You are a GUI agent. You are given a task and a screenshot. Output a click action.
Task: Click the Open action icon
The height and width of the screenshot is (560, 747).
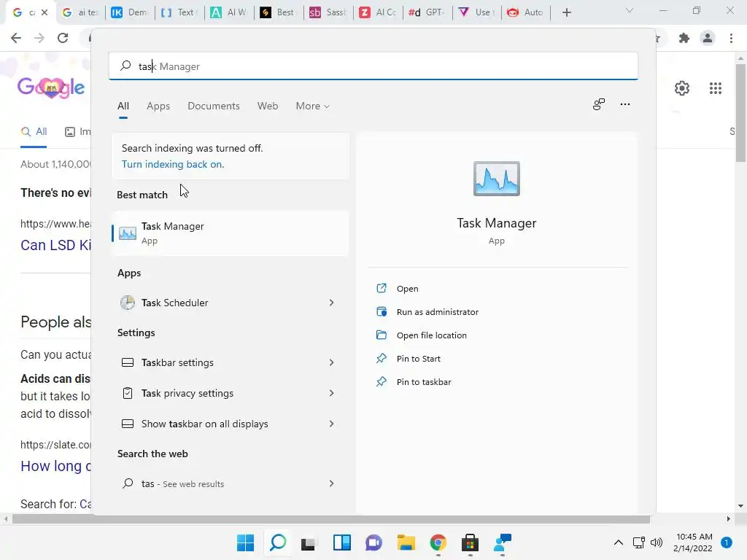click(x=381, y=288)
